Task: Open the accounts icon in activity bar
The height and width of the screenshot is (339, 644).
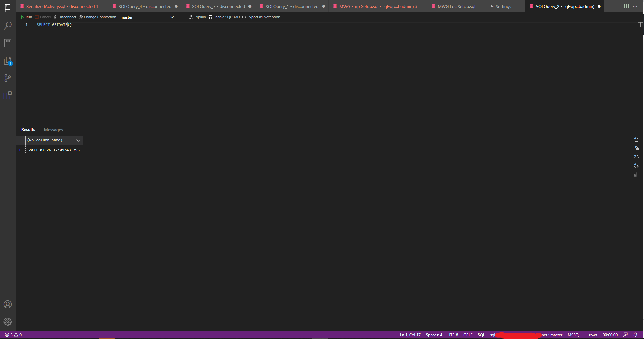Action: (7, 304)
